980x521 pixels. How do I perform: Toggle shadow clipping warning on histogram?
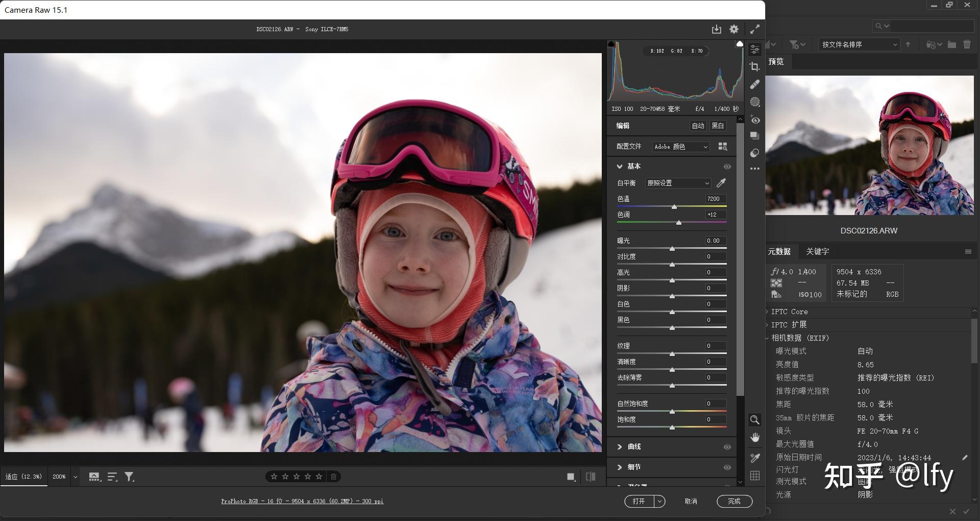[611, 44]
